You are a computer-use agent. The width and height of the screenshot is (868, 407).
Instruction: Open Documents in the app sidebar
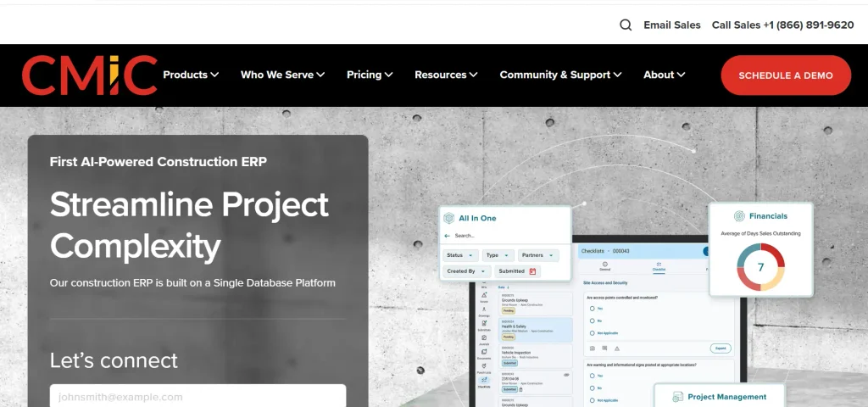pos(484,354)
